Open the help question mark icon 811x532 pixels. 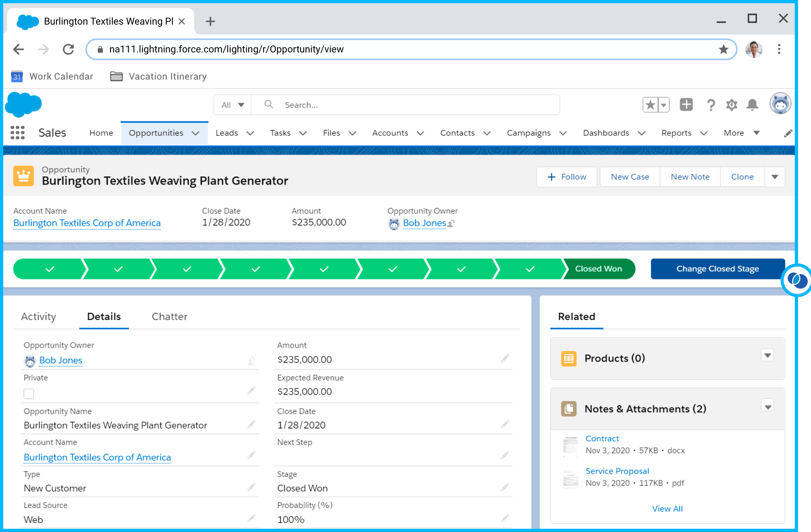pyautogui.click(x=710, y=105)
